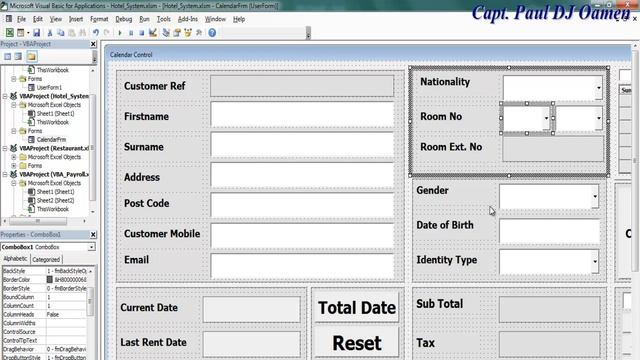
Task: Click the Project tree horizontal scrollbar
Action: [x=44, y=221]
